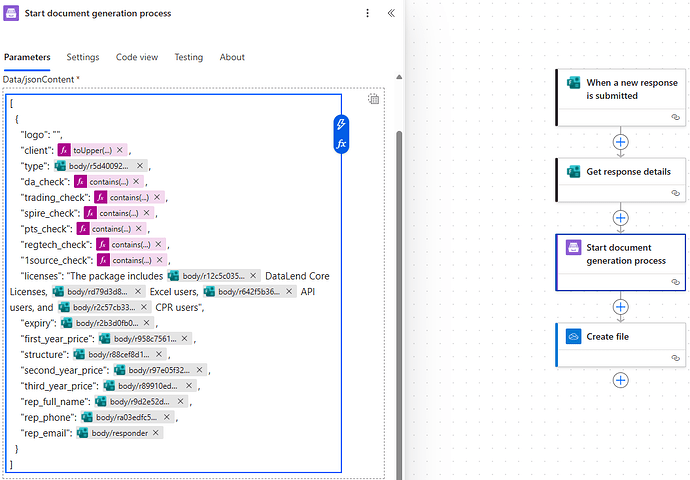Select the Get response details action card
This screenshot has height=480, width=690.
pos(620,172)
